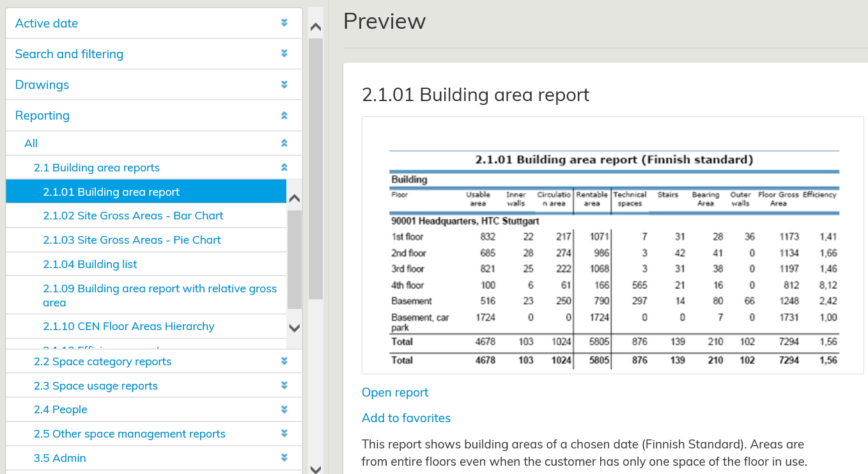Collapse the All reports group chevron
The width and height of the screenshot is (868, 474).
(284, 143)
